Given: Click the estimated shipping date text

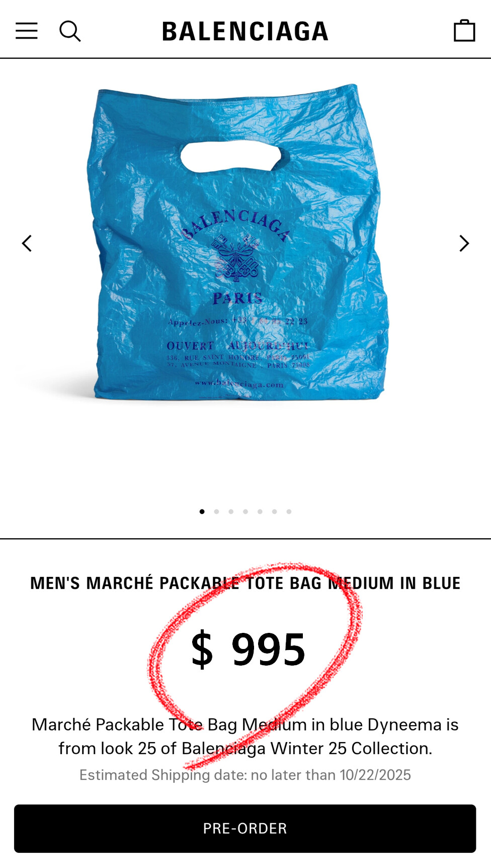Looking at the screenshot, I should pyautogui.click(x=245, y=775).
